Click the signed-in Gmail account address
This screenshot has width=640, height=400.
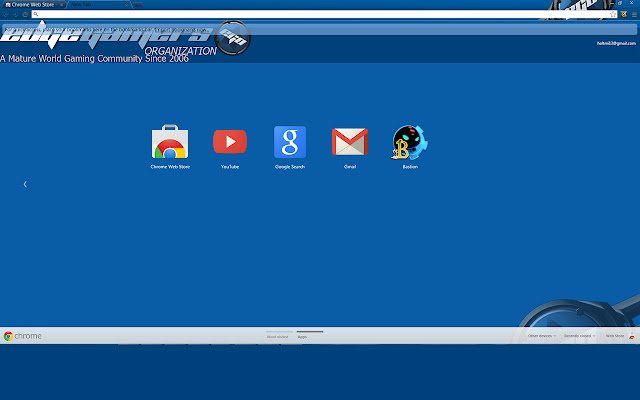[616, 43]
